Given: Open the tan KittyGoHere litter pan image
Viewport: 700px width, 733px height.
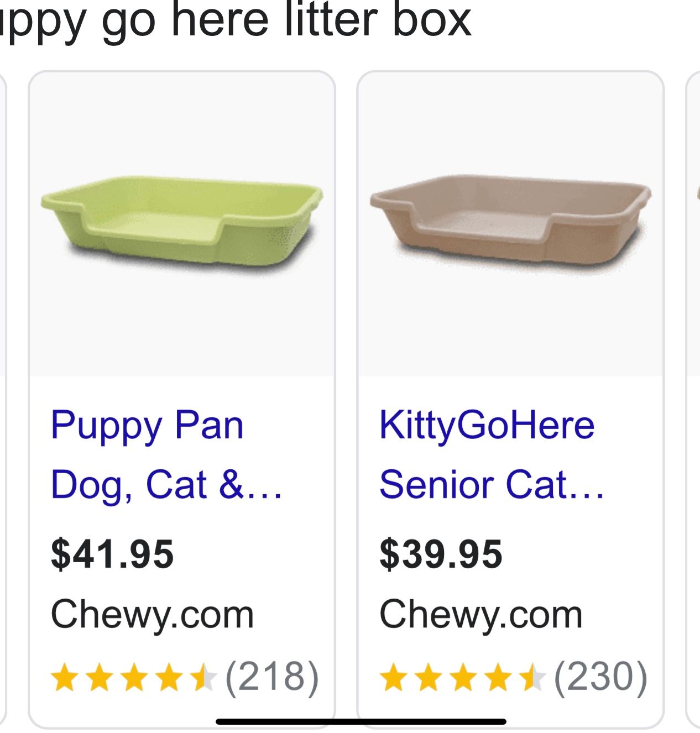Looking at the screenshot, I should [510, 224].
